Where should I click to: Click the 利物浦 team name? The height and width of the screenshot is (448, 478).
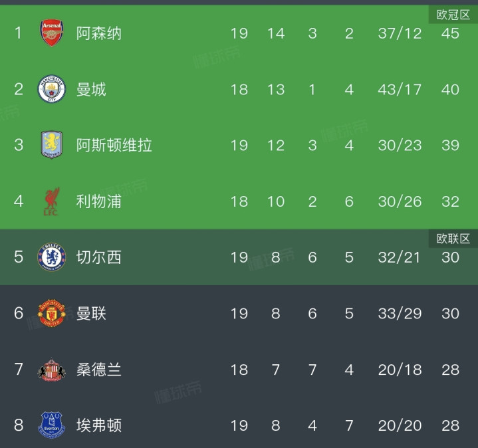99,201
